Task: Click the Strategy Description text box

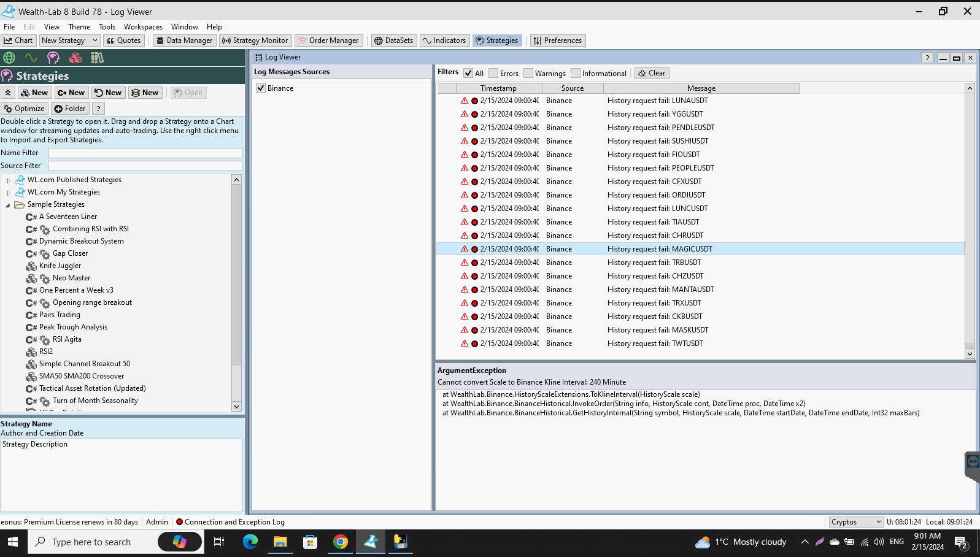Action: coord(122,475)
